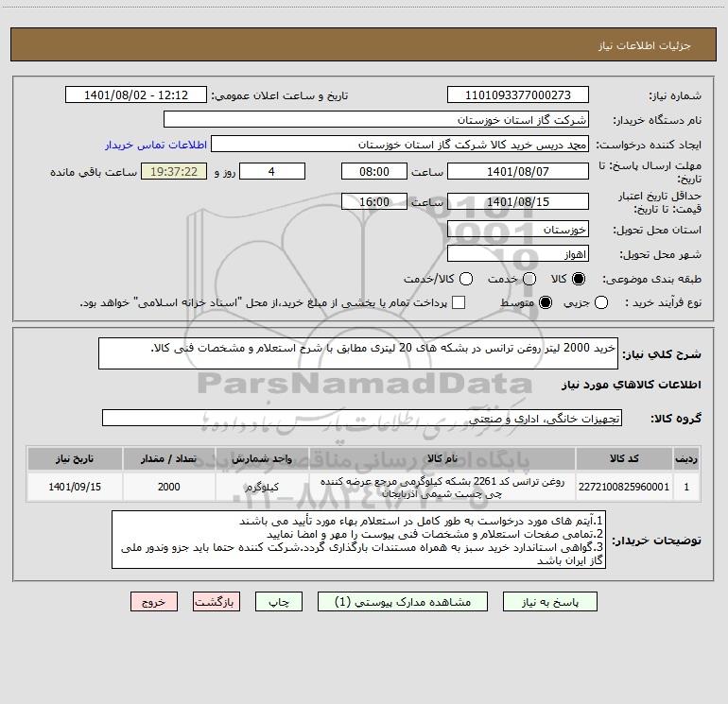728x704 pixels.
Task: Click the validity time field 16:00
Action: pyautogui.click(x=374, y=201)
